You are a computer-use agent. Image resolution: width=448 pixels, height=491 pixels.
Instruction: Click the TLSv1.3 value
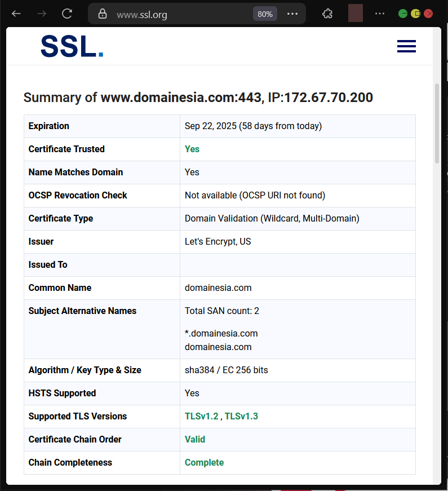(241, 417)
